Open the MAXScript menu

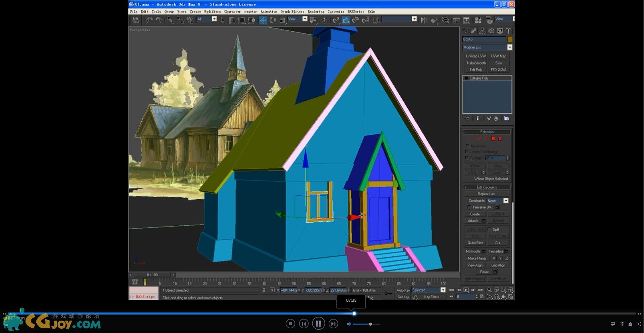tap(356, 11)
